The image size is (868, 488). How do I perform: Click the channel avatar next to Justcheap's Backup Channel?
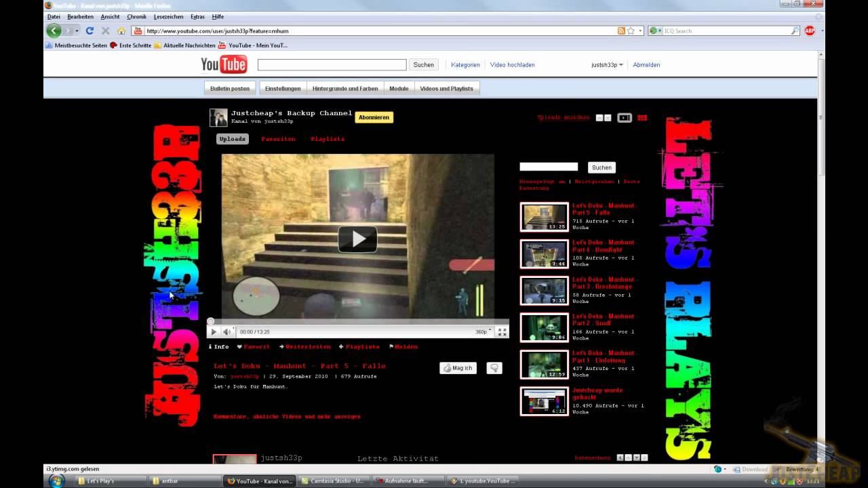pyautogui.click(x=218, y=117)
